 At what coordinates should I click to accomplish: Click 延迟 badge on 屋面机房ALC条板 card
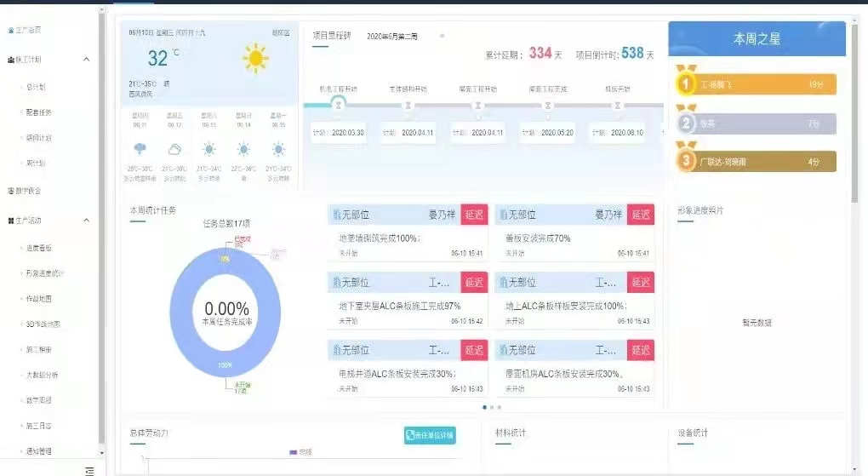point(641,350)
